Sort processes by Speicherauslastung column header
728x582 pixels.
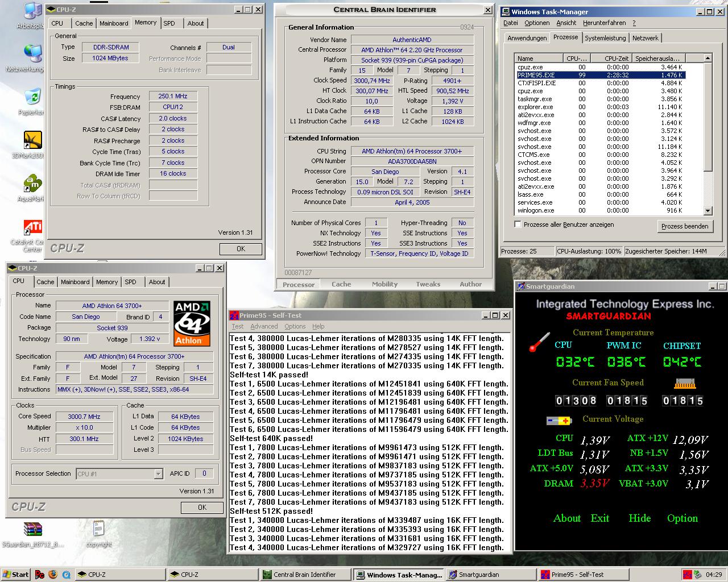click(657, 59)
